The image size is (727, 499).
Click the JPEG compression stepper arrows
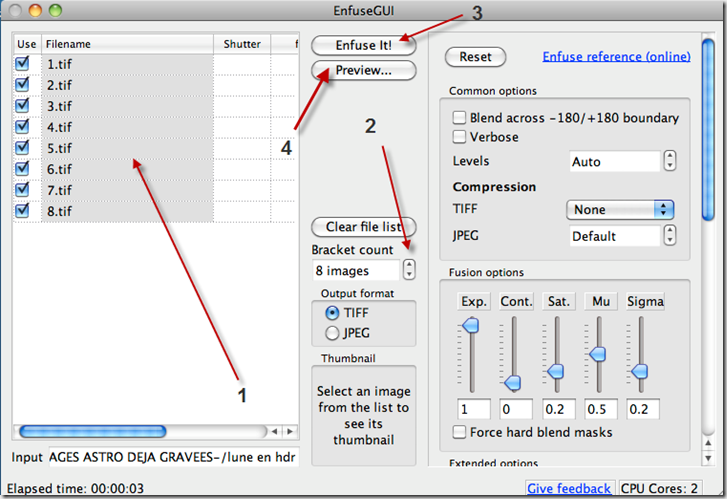pos(670,235)
